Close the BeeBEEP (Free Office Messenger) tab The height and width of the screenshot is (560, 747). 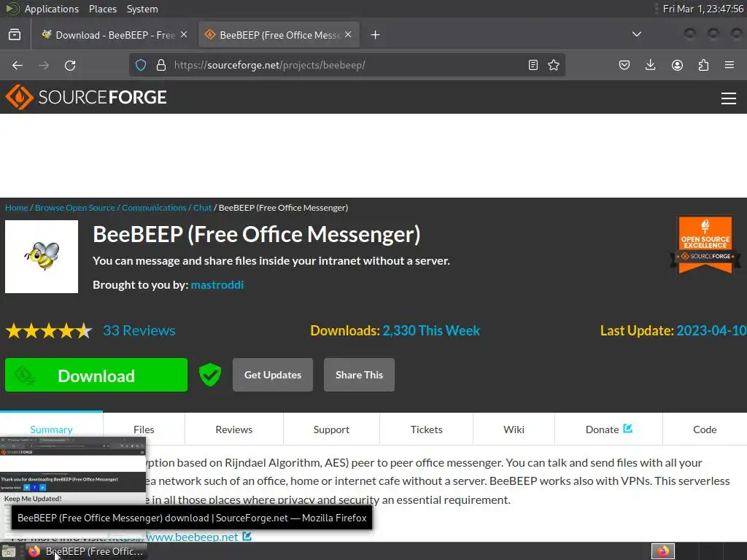tap(348, 35)
